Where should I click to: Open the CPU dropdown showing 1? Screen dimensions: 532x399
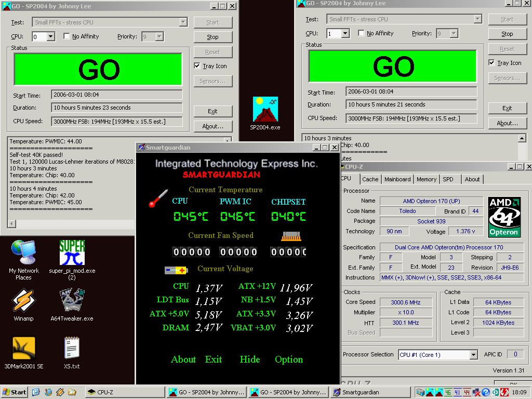345,33
